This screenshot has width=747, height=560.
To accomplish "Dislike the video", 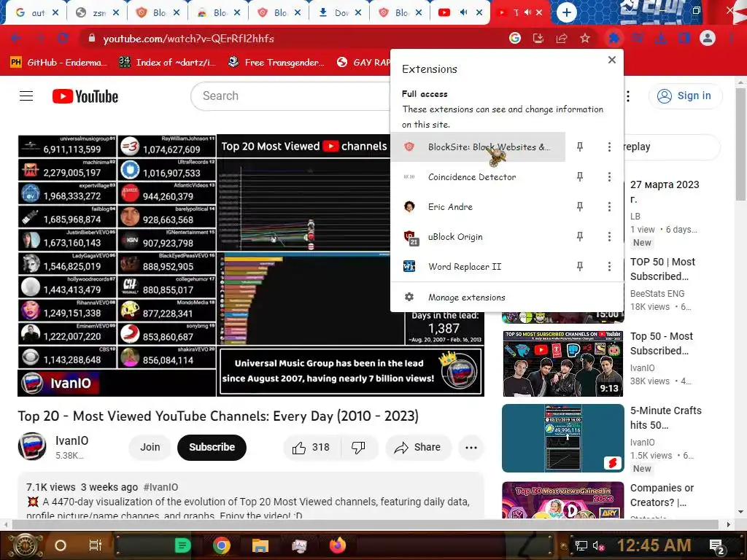I will (x=359, y=447).
